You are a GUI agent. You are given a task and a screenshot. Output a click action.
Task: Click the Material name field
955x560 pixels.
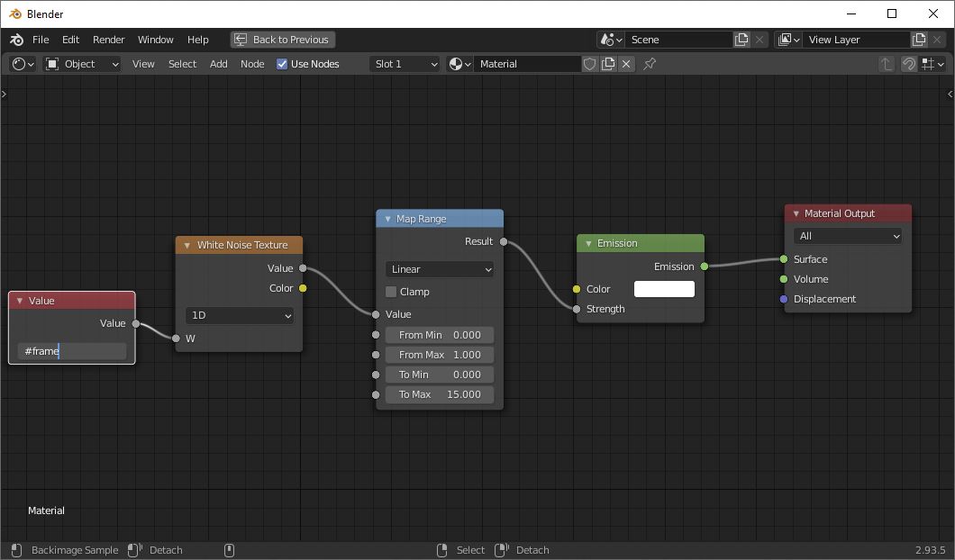pyautogui.click(x=527, y=64)
